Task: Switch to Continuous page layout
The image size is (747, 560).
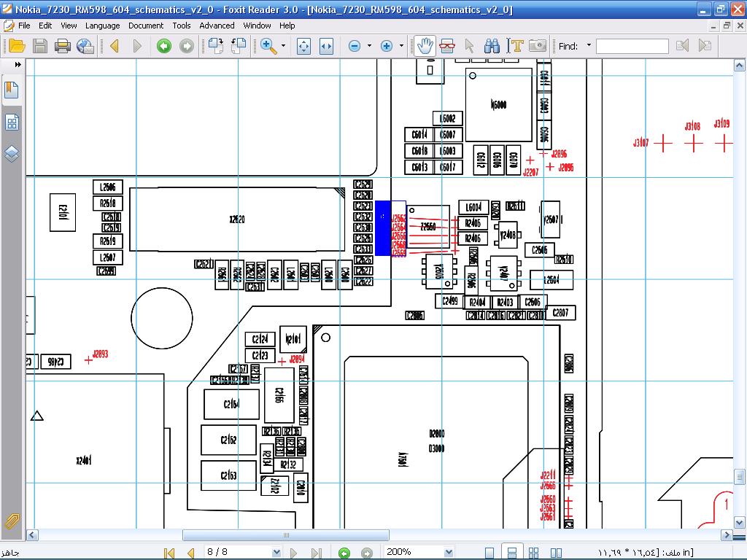Action: click(511, 553)
